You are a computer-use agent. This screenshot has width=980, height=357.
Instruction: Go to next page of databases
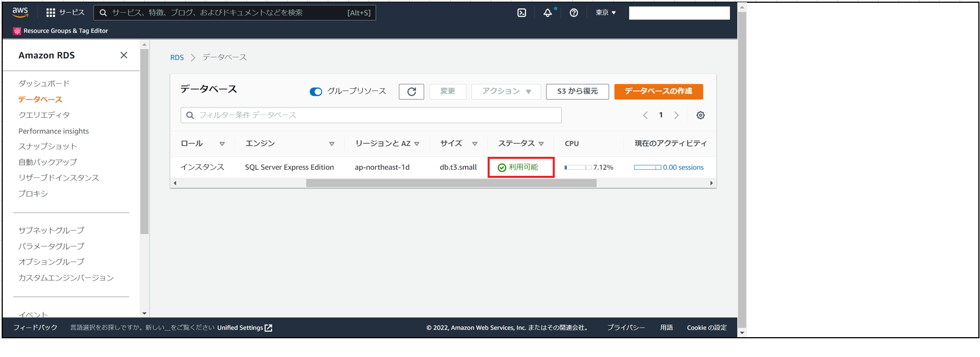676,115
